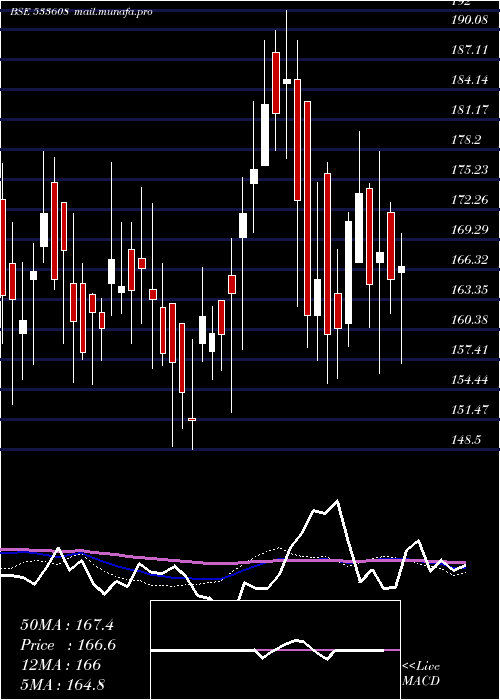This screenshot has height=700, width=500.
Task: Click the 163.35 price axis label
Action: [469, 290]
